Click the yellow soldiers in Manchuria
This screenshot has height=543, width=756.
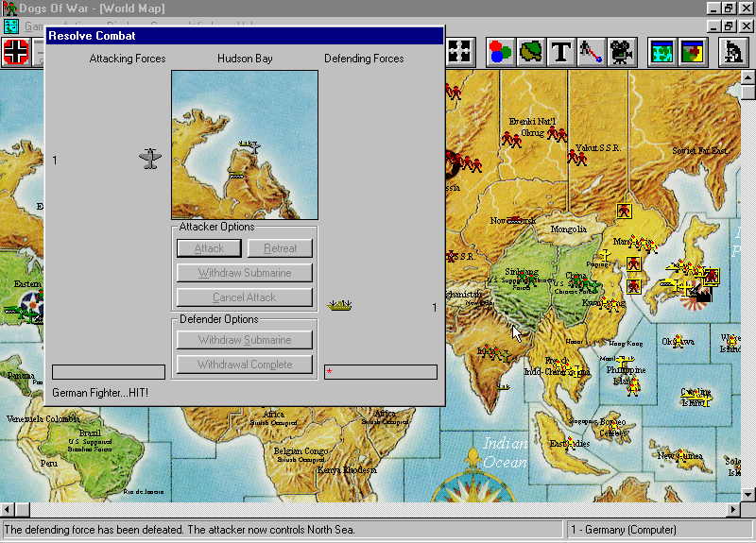(643, 245)
